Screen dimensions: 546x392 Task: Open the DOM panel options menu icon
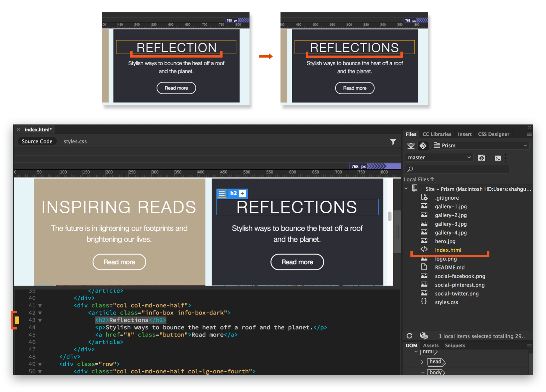click(529, 345)
